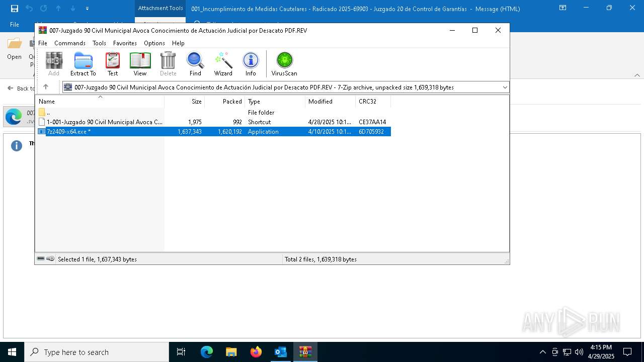Viewport: 644px width, 362px height.
Task: Launch the Wizard wand icon
Action: [223, 64]
